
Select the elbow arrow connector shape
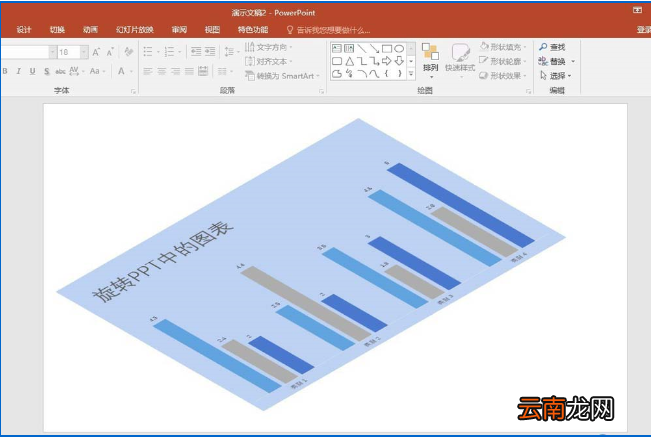[374, 61]
